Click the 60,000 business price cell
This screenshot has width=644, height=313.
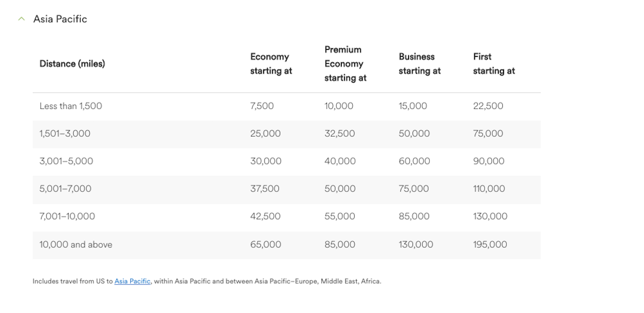pyautogui.click(x=414, y=161)
